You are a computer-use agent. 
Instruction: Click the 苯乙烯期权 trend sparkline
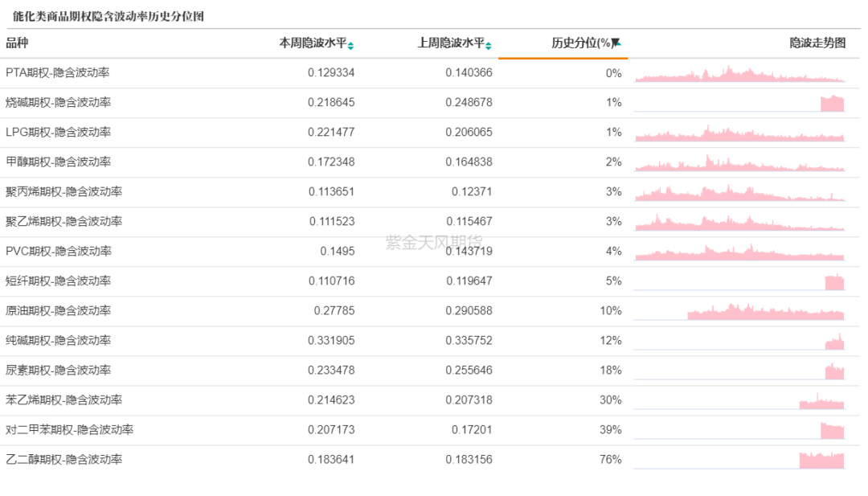[821, 402]
